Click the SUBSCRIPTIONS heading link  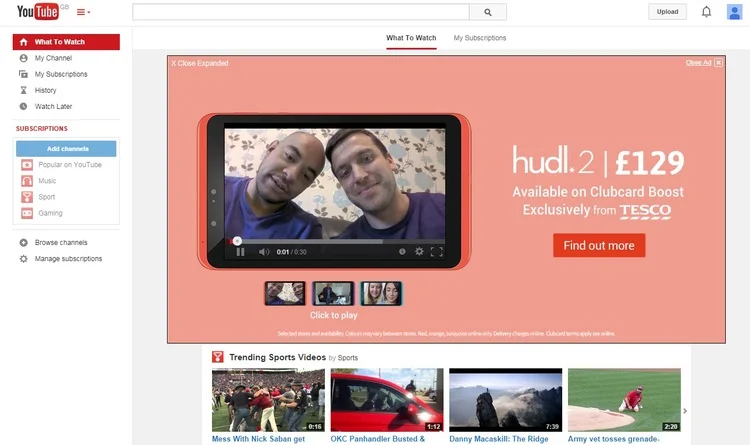[x=42, y=128]
